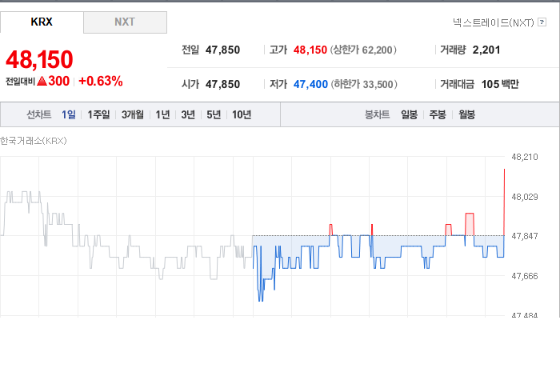560x392 pixels.
Task: Select the 5년 line chart range
Action: point(214,114)
